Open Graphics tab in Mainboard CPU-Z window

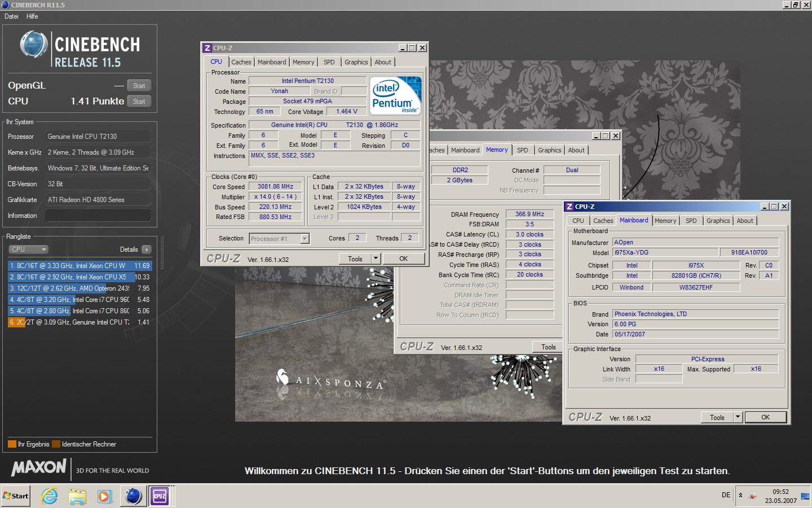[x=718, y=221]
